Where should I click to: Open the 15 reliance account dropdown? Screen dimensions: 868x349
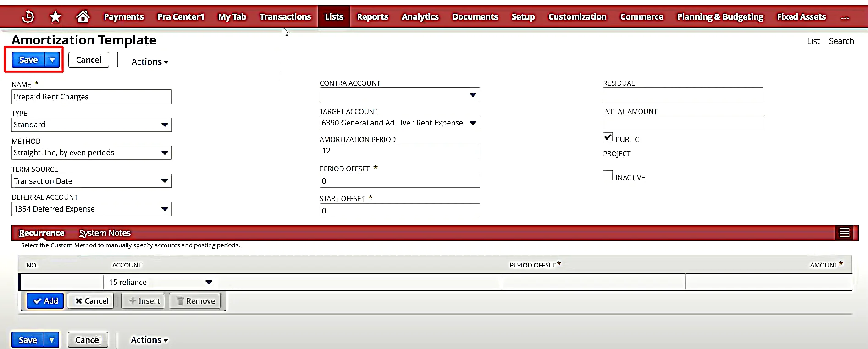pos(161,282)
